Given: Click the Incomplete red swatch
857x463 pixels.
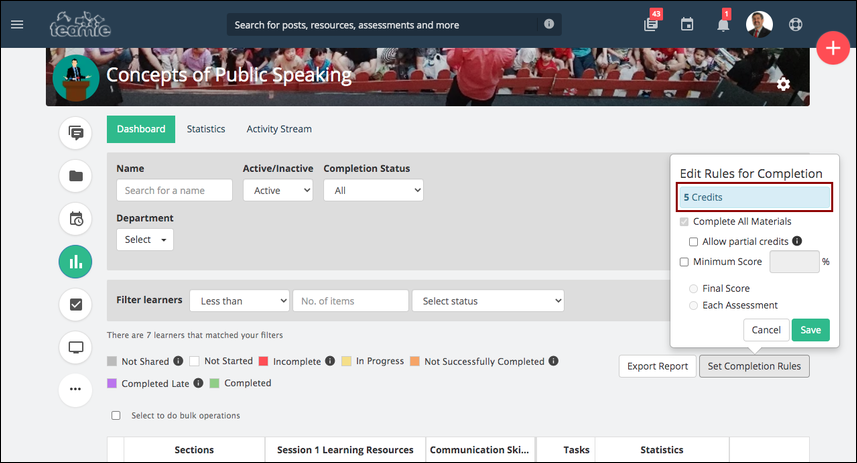Looking at the screenshot, I should click(x=263, y=361).
